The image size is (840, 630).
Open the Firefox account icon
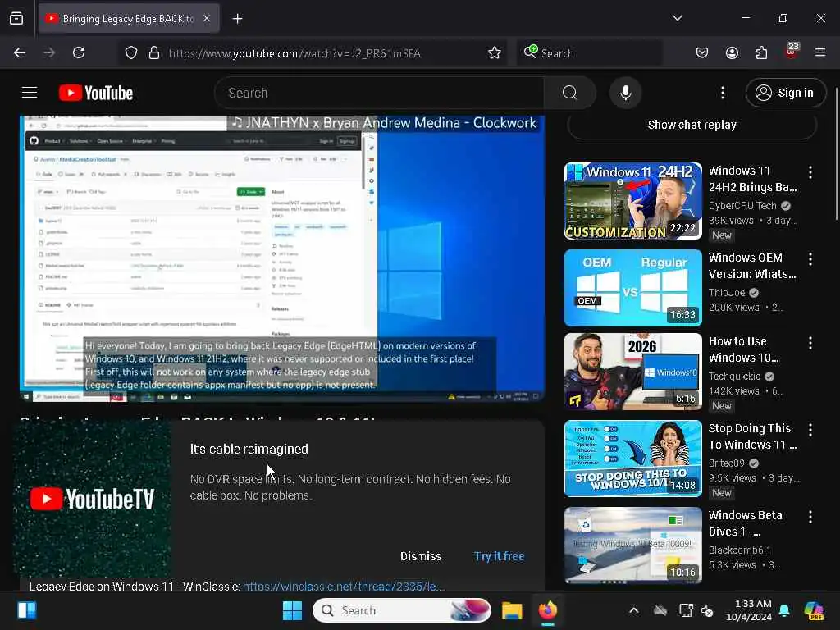732,52
